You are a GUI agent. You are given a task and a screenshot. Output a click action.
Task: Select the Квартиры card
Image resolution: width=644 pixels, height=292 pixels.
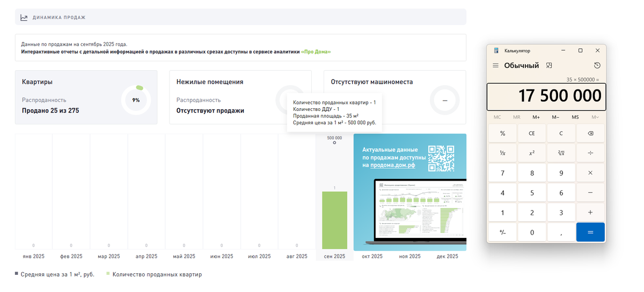[x=86, y=97]
